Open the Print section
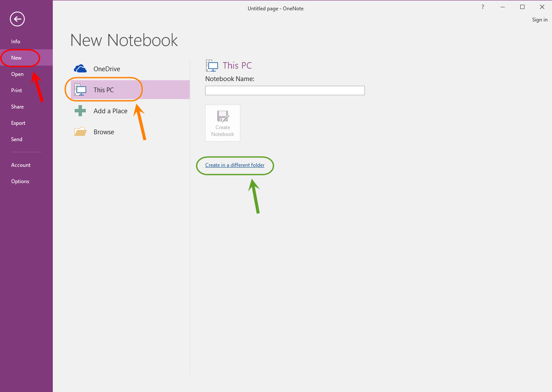The image size is (552, 392). point(16,90)
